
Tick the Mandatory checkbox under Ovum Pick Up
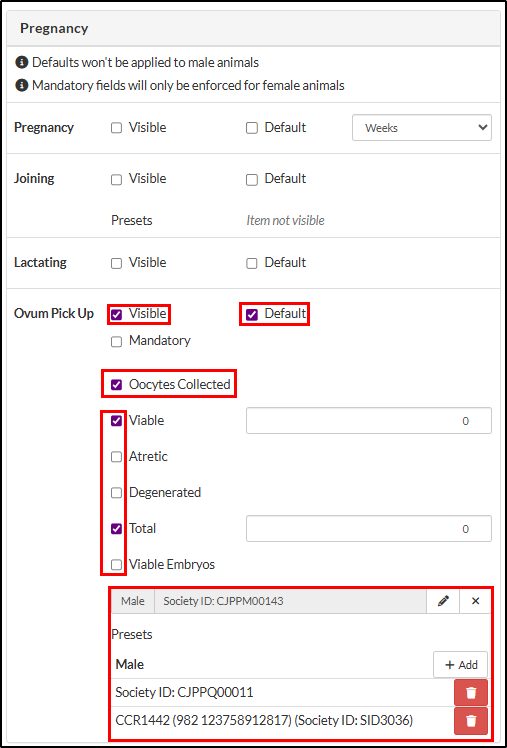coord(116,342)
